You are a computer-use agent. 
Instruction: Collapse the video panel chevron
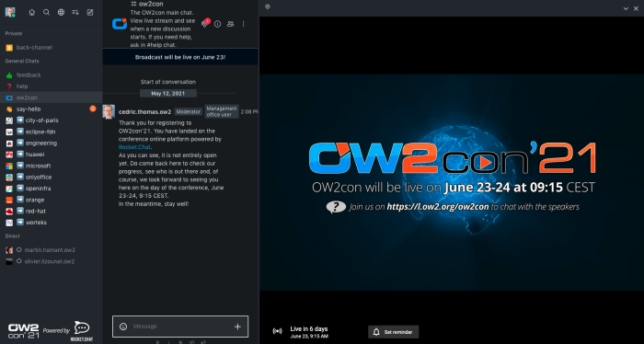tap(626, 8)
